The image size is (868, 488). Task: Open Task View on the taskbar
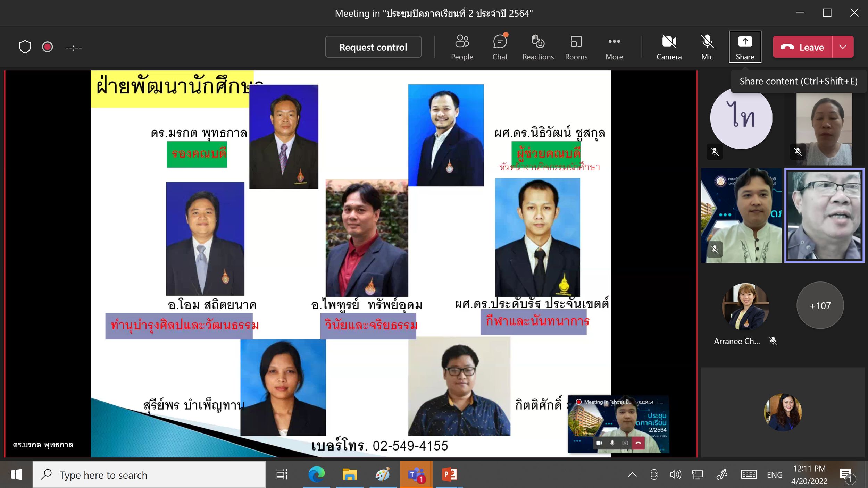(x=282, y=475)
